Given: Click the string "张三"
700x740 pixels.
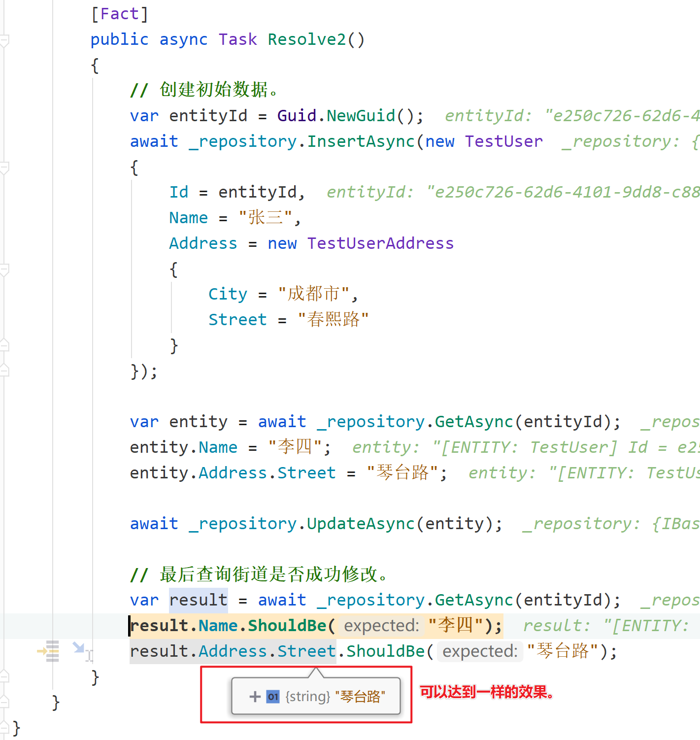Looking at the screenshot, I should coord(266,218).
